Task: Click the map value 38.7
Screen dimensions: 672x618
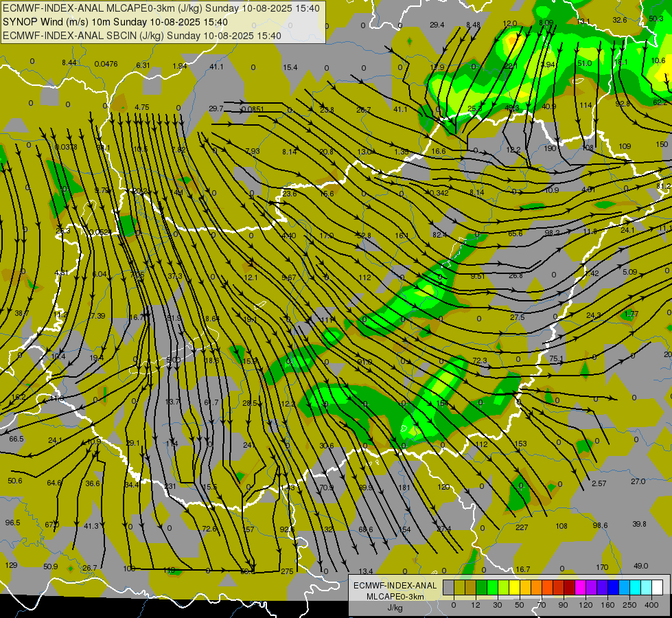Action: (21, 314)
